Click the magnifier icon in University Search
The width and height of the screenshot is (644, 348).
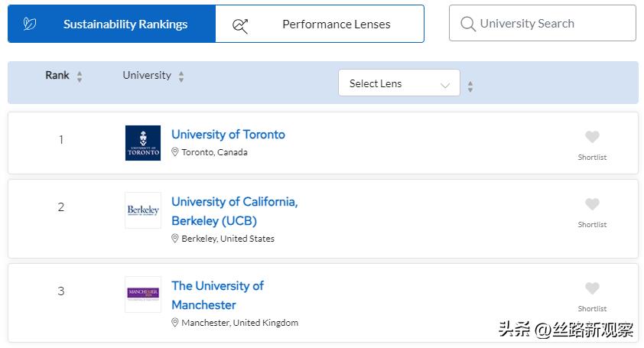pos(468,24)
